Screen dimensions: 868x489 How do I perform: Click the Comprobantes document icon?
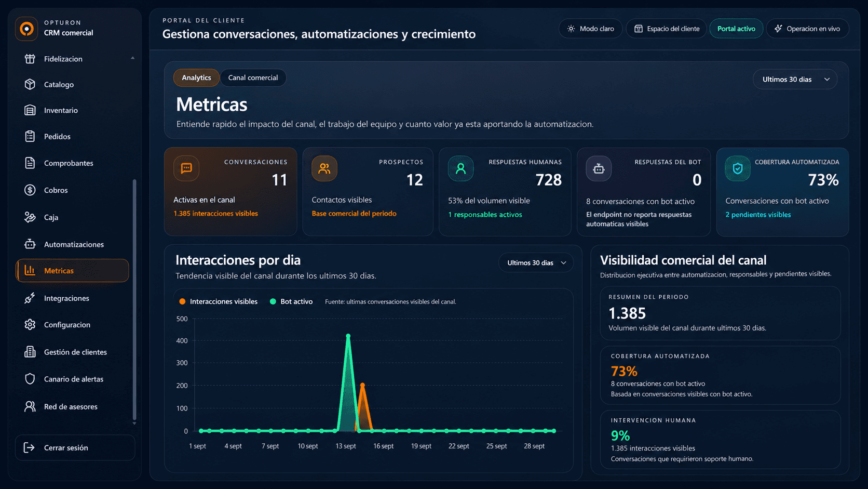(x=30, y=163)
